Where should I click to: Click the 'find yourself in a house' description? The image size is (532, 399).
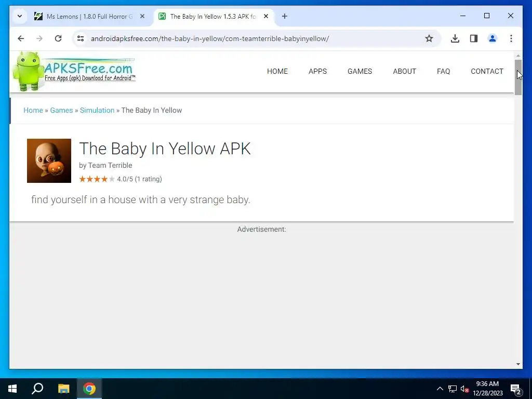(x=141, y=199)
